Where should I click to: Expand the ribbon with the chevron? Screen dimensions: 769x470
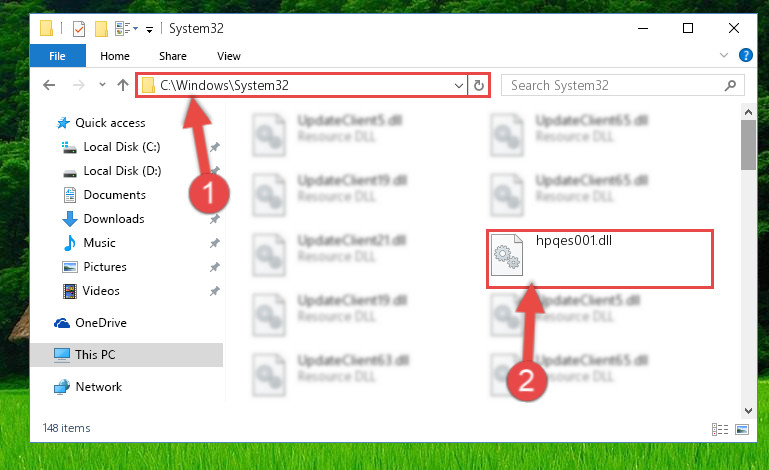pyautogui.click(x=723, y=55)
